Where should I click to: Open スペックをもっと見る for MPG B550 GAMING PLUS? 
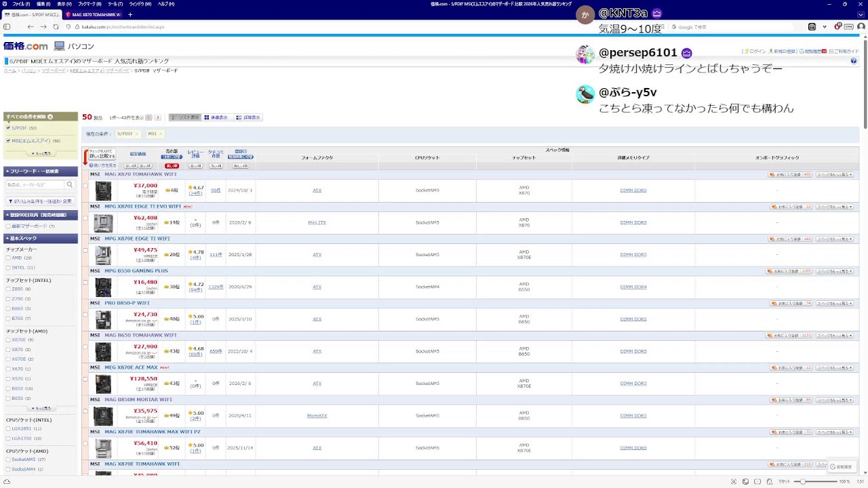pyautogui.click(x=833, y=271)
